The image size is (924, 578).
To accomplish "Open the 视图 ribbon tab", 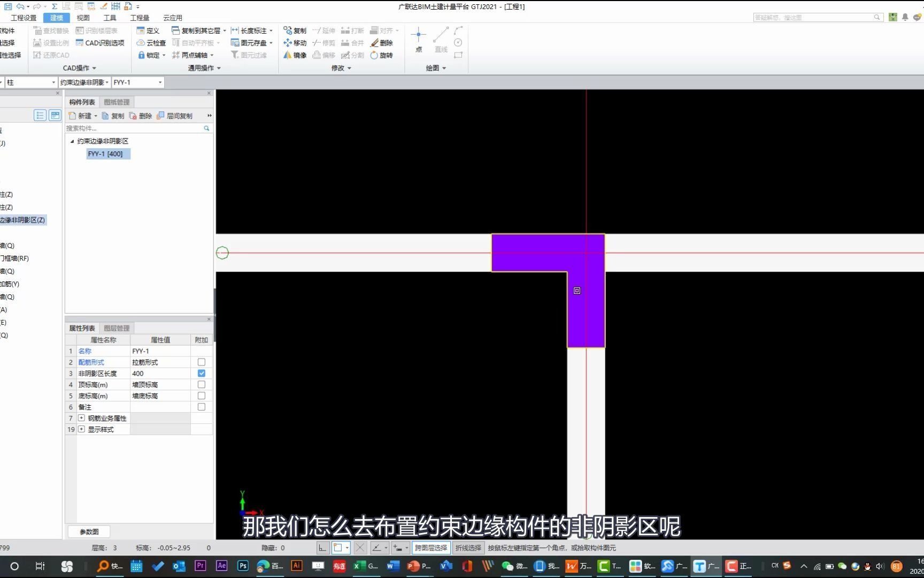I will pos(83,18).
